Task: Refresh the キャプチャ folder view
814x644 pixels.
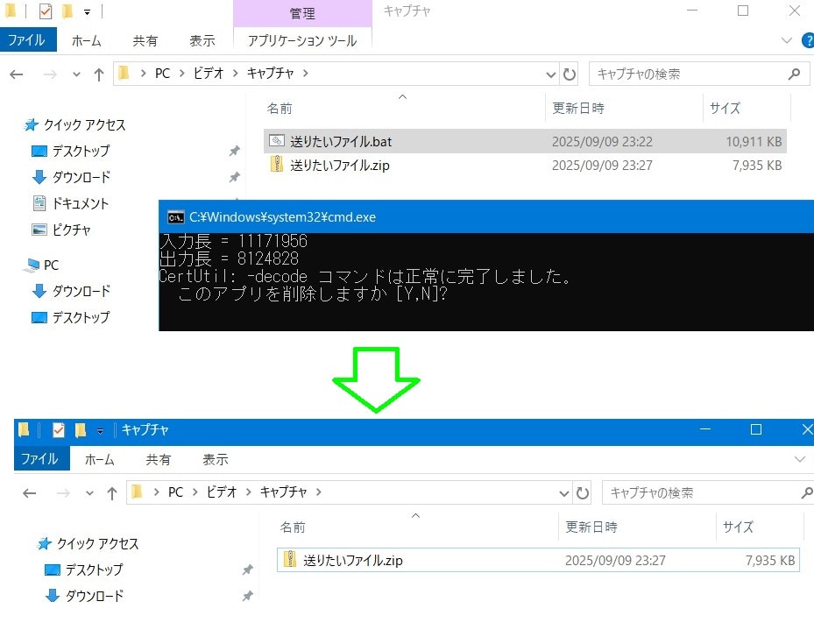Action: (x=570, y=74)
